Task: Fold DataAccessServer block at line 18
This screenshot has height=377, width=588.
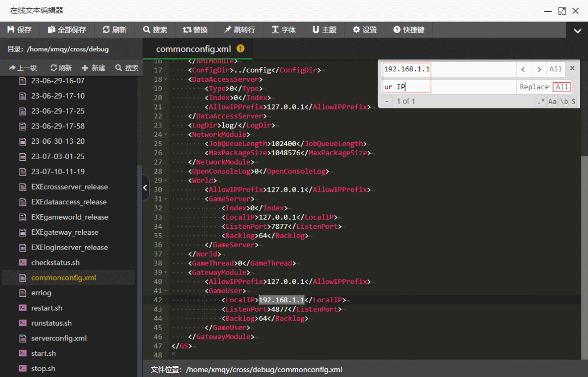Action: pos(166,80)
